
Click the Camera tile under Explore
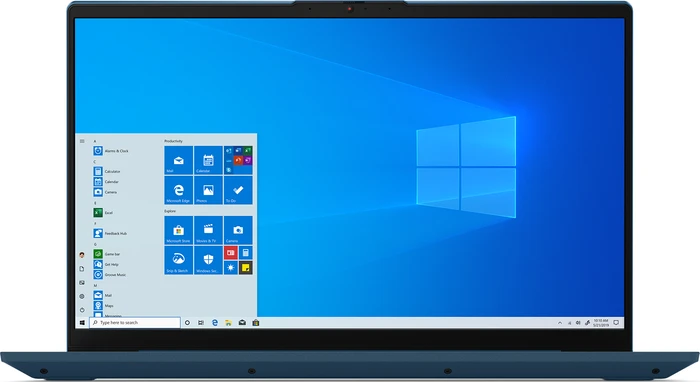[238, 230]
